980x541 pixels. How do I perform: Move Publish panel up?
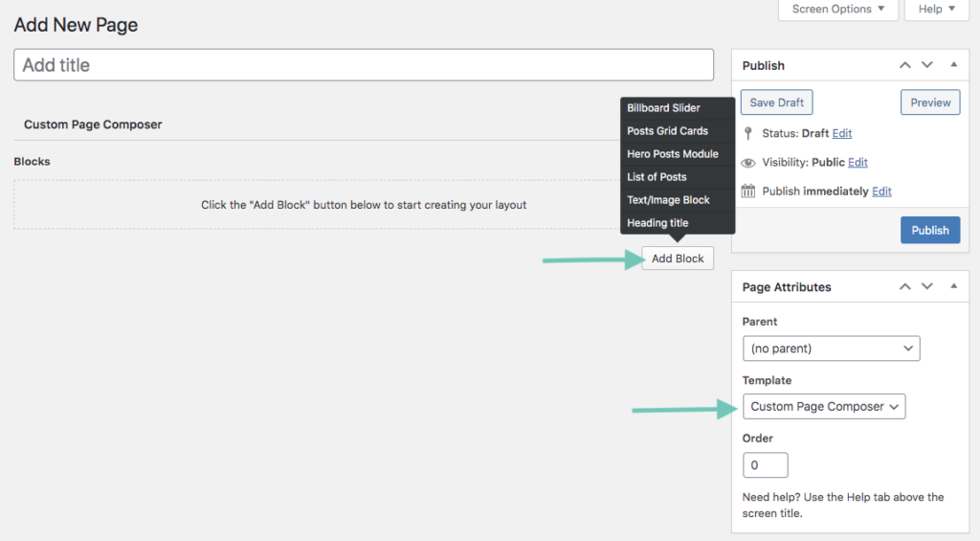904,65
